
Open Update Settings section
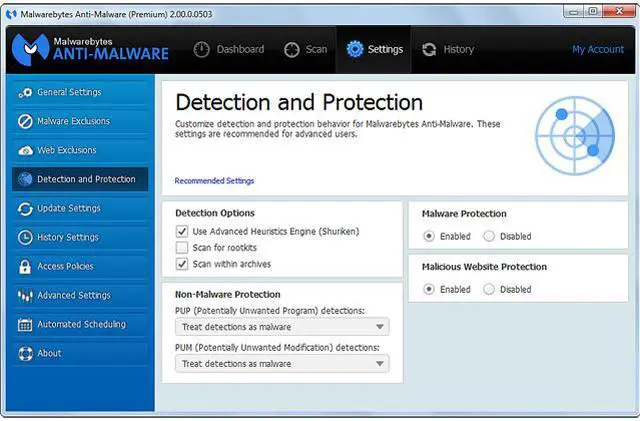click(x=80, y=208)
